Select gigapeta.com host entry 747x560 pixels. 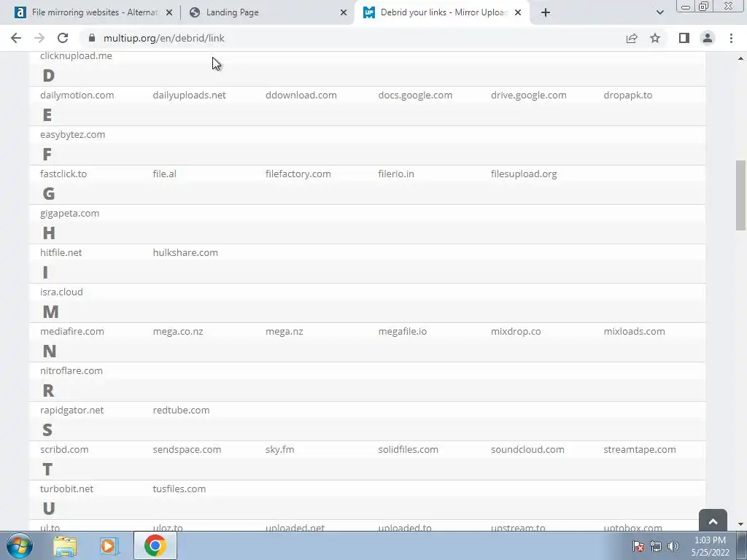pos(69,214)
